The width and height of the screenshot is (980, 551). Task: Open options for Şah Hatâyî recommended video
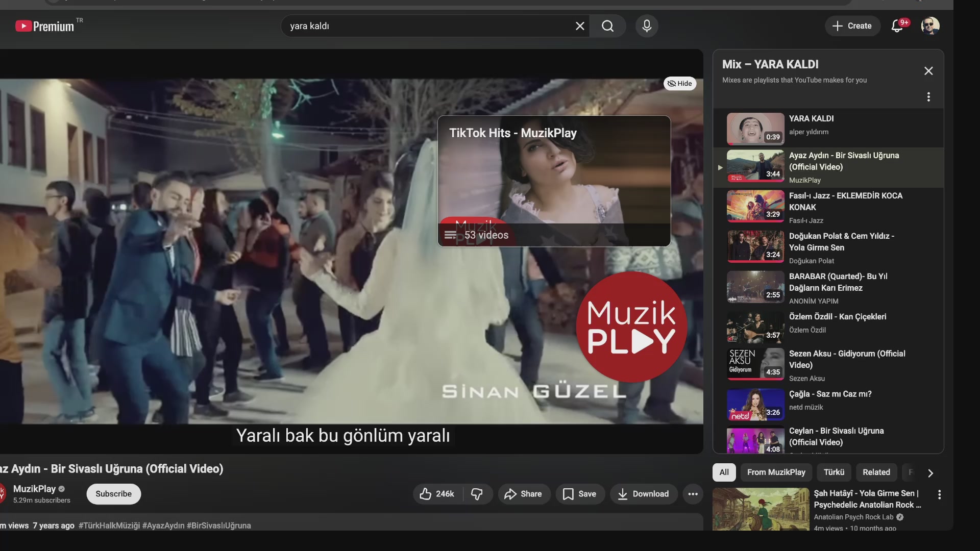point(939,494)
